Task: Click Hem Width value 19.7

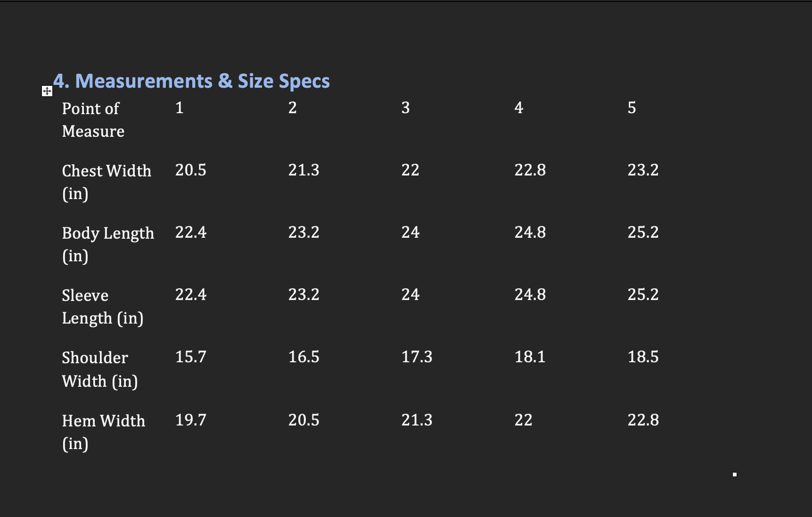Action: 190,420
